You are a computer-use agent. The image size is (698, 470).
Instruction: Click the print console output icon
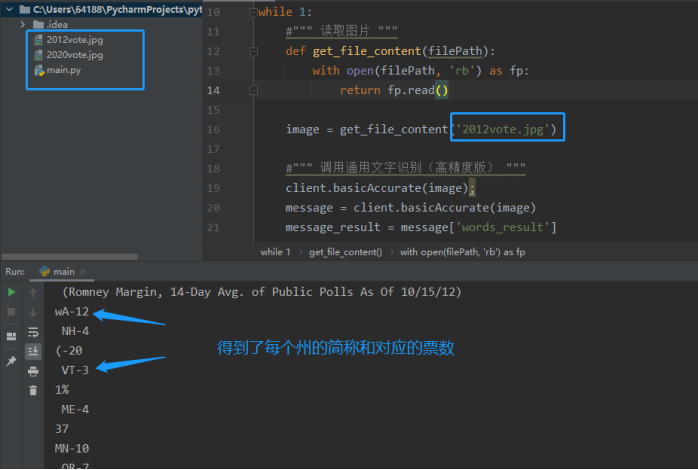pos(33,371)
